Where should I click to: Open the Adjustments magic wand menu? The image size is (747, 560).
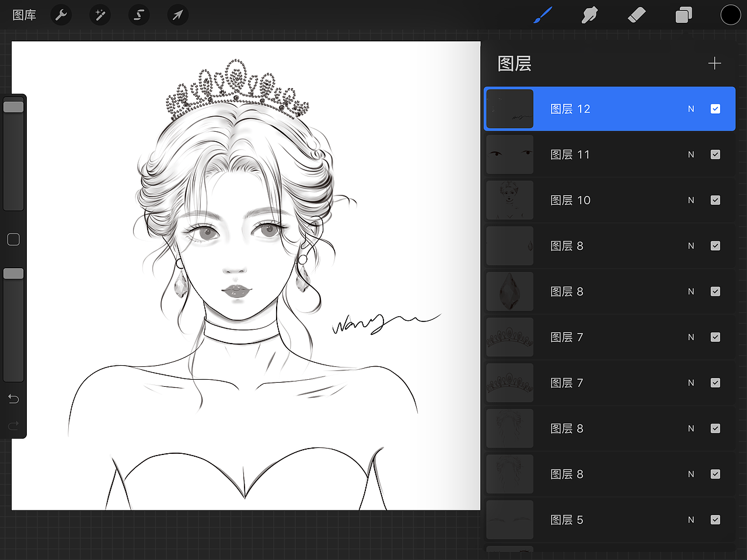point(100,15)
